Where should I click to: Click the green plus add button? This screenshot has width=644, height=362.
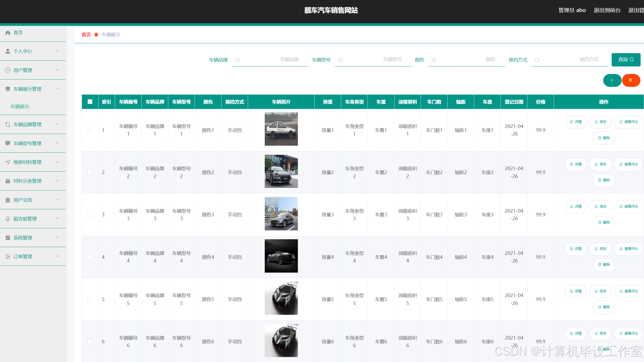pos(612,80)
